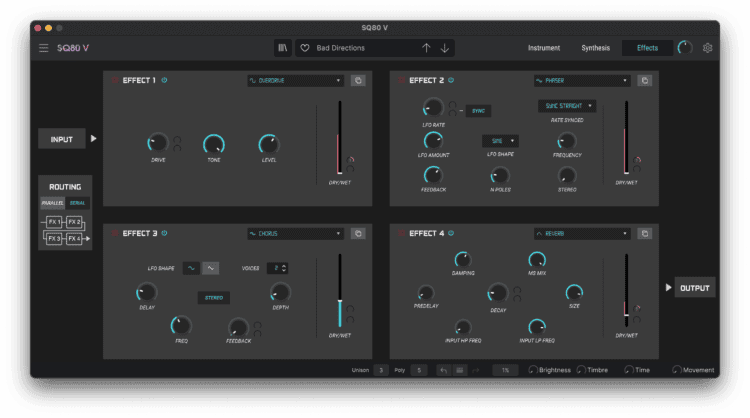
Task: Click the Reverb Damping knob
Action: pyautogui.click(x=463, y=260)
